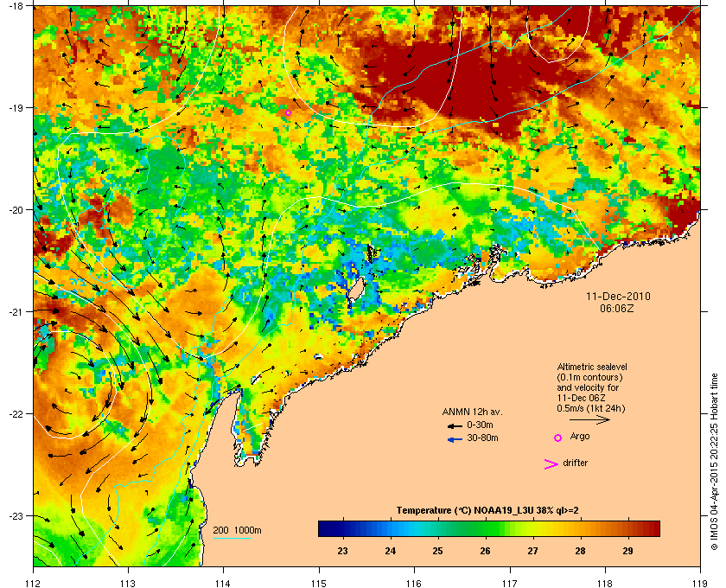Click the colorbar tick label 26

coord(485,551)
